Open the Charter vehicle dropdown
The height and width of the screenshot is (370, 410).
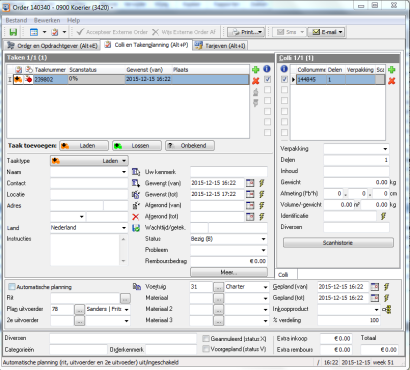pos(265,287)
